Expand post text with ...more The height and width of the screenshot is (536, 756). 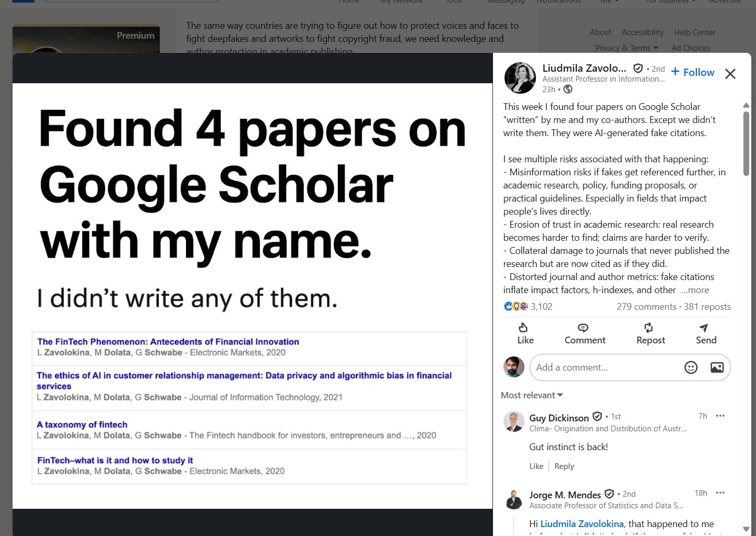tap(695, 290)
